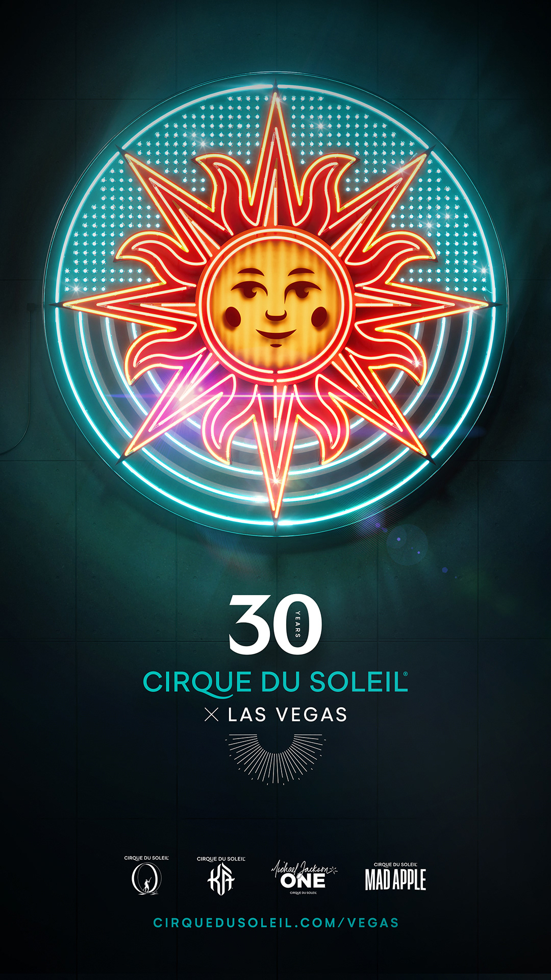Click the sun face's right rosy cheek

tap(319, 316)
